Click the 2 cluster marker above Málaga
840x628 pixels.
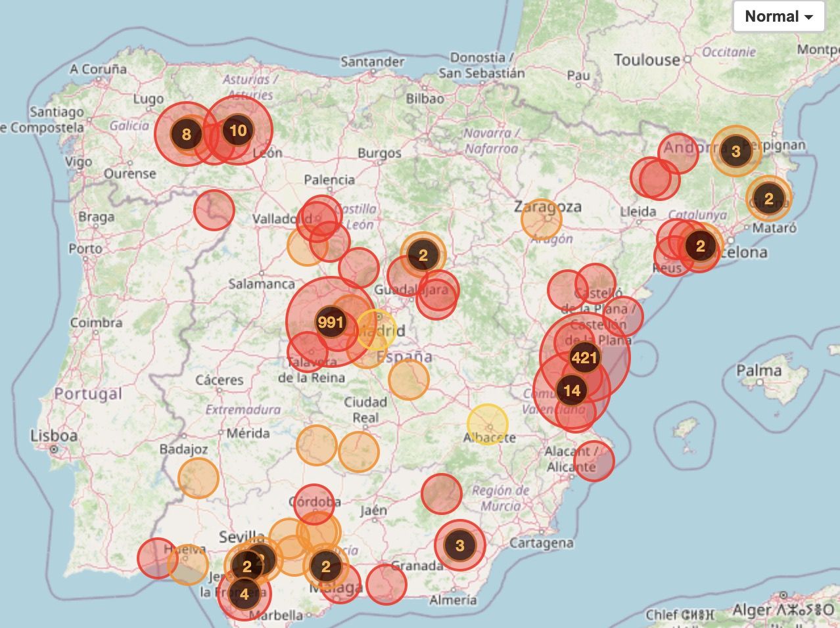pos(325,566)
